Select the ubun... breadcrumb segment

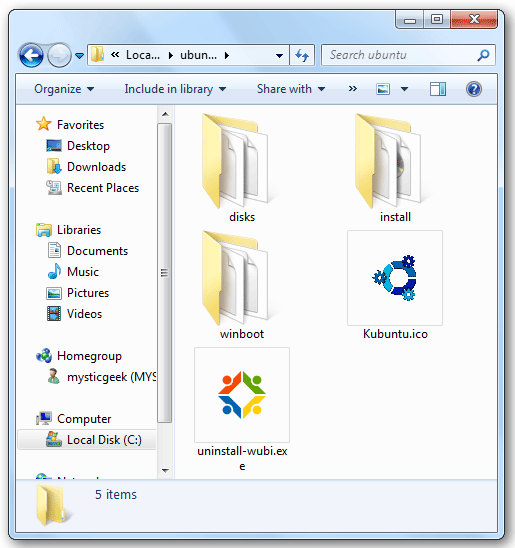198,55
